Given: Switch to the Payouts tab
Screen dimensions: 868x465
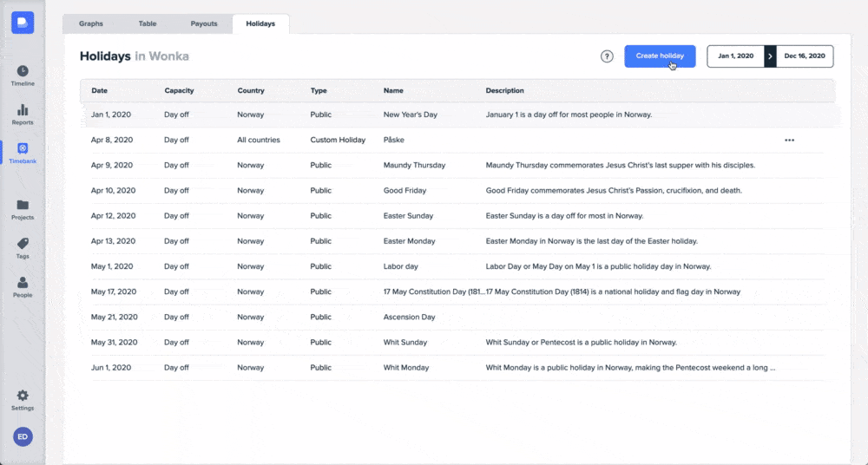Looking at the screenshot, I should (x=203, y=24).
